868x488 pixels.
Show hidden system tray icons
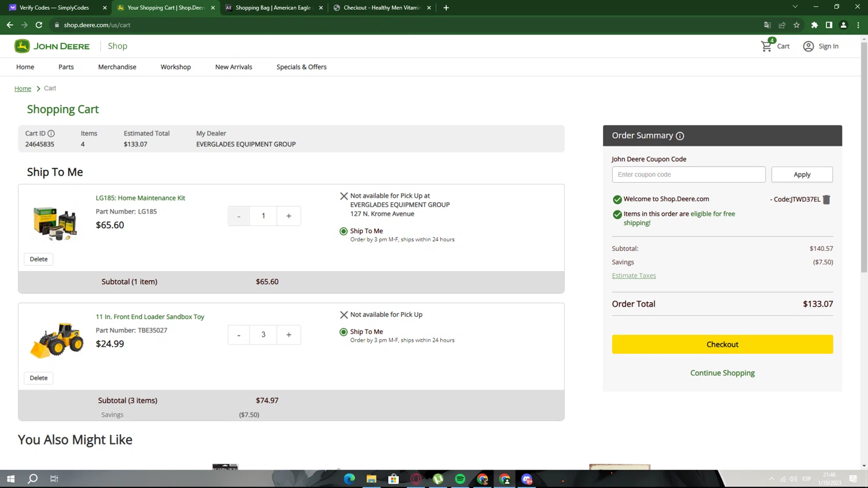771,479
